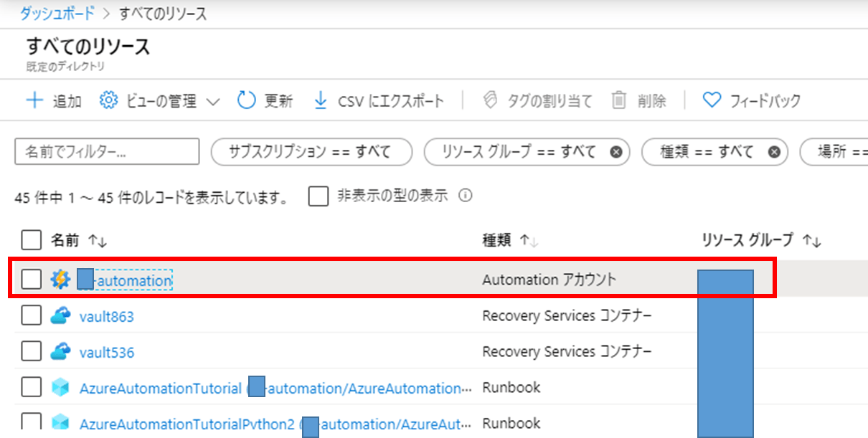Open the vault536 resource link
The width and height of the screenshot is (868, 438).
click(106, 352)
